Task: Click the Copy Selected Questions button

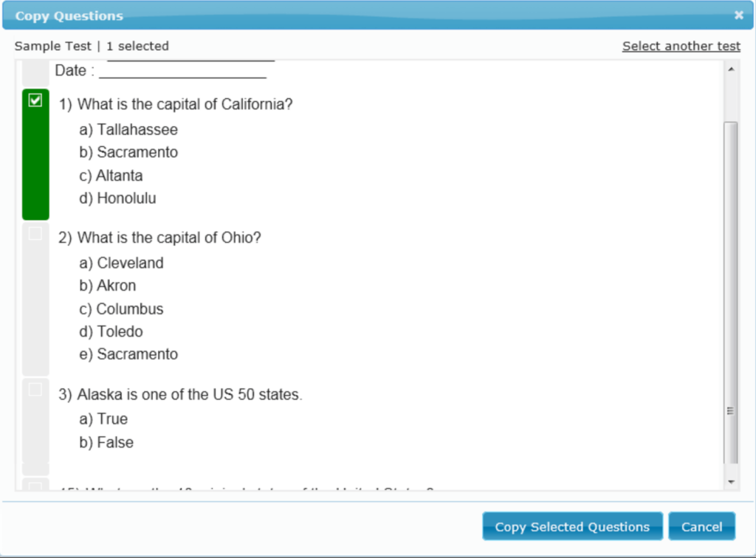Action: tap(571, 526)
